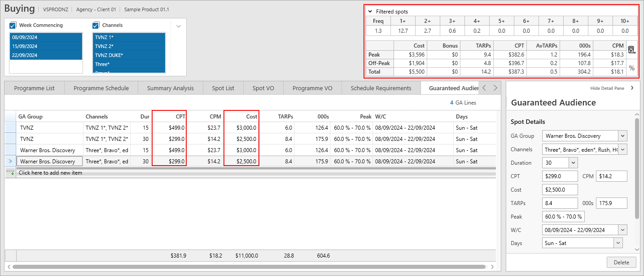644x276 pixels.
Task: Open the GA Group dropdown
Action: tap(622, 136)
